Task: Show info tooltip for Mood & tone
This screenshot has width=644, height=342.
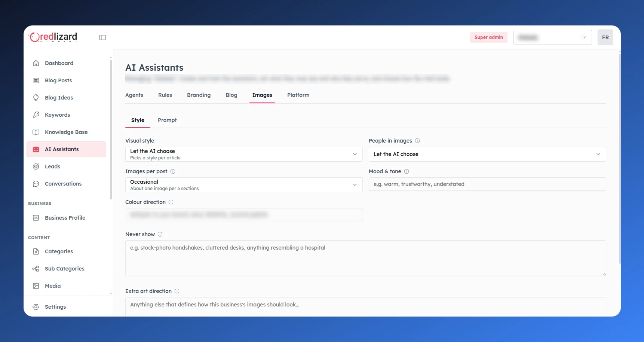Action: [407, 171]
